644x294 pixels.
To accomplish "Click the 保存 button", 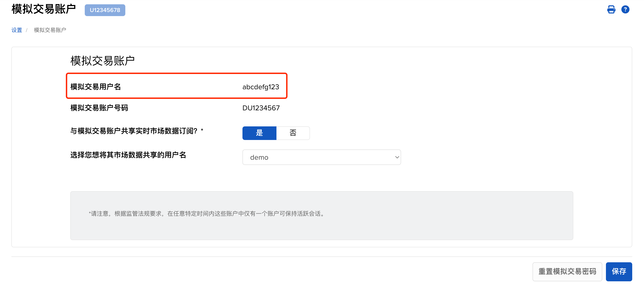I will (619, 272).
